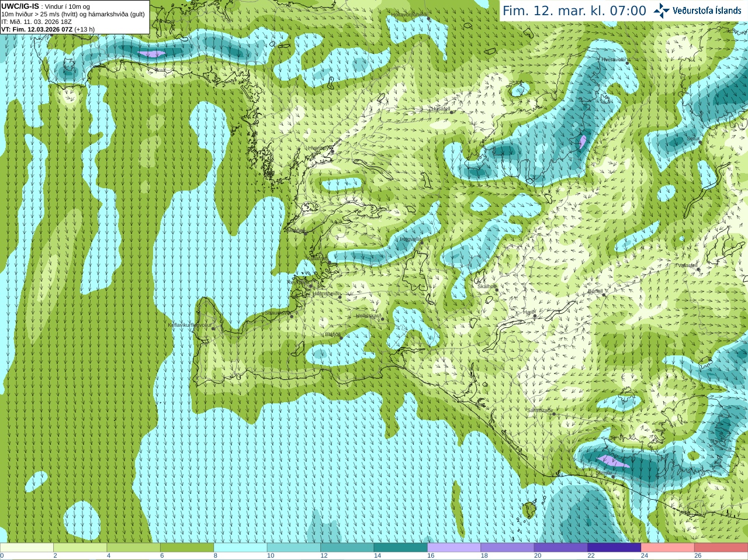
Task: Click the Þingvellir station label
Action: pyautogui.click(x=410, y=239)
